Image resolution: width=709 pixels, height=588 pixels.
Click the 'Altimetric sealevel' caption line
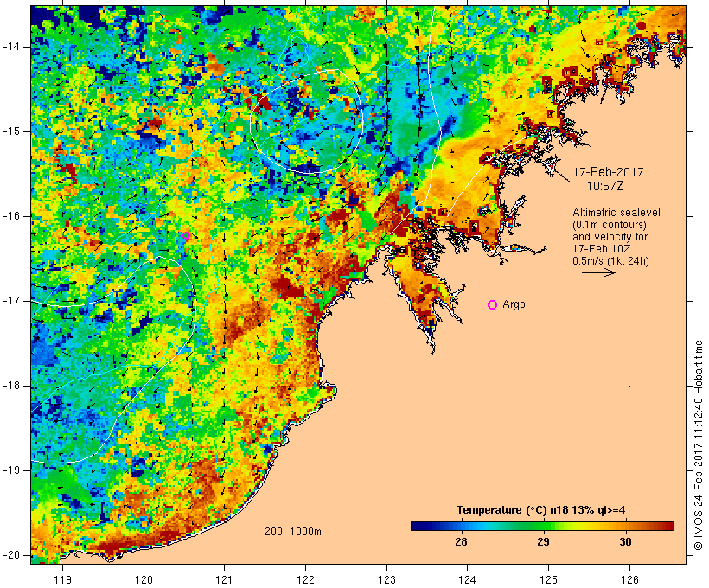616,213
